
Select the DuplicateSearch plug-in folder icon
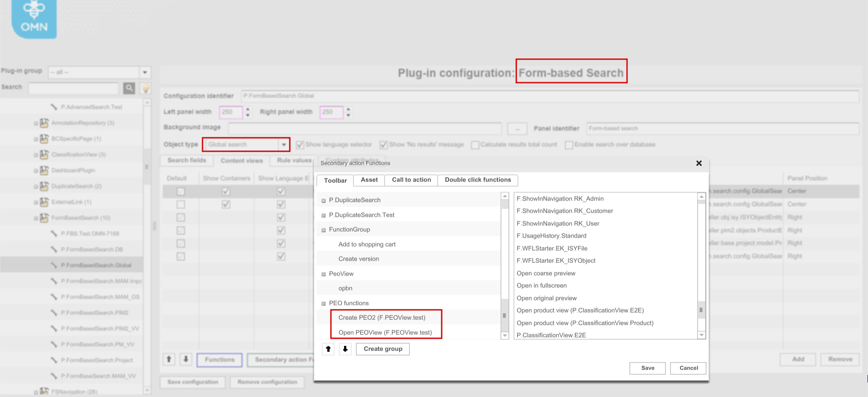click(44, 186)
